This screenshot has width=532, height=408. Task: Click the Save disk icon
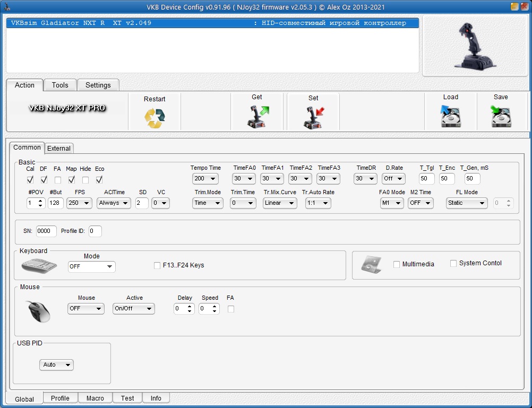501,116
